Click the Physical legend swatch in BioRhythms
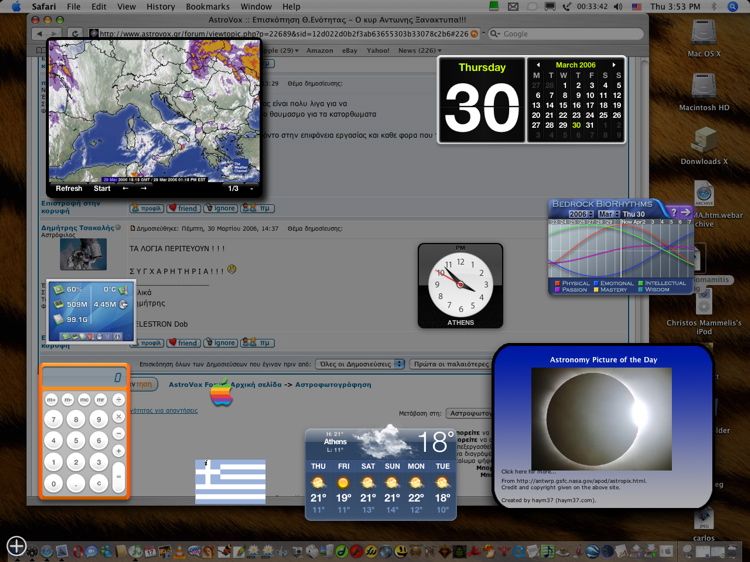Image resolution: width=750 pixels, height=562 pixels. (557, 283)
